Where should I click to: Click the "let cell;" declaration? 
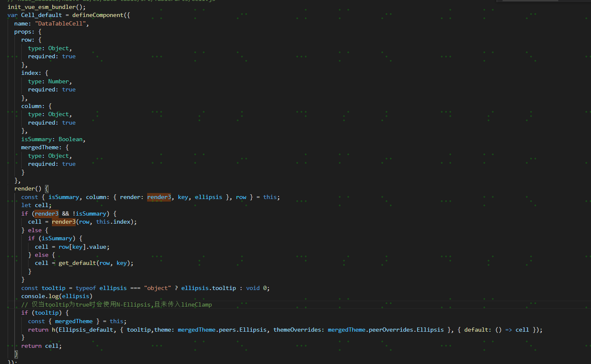[x=37, y=205]
